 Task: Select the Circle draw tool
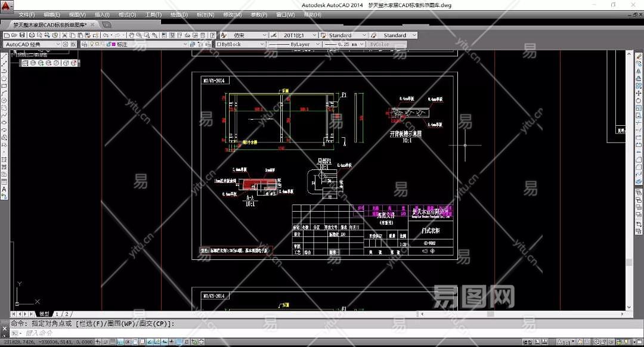point(4,100)
